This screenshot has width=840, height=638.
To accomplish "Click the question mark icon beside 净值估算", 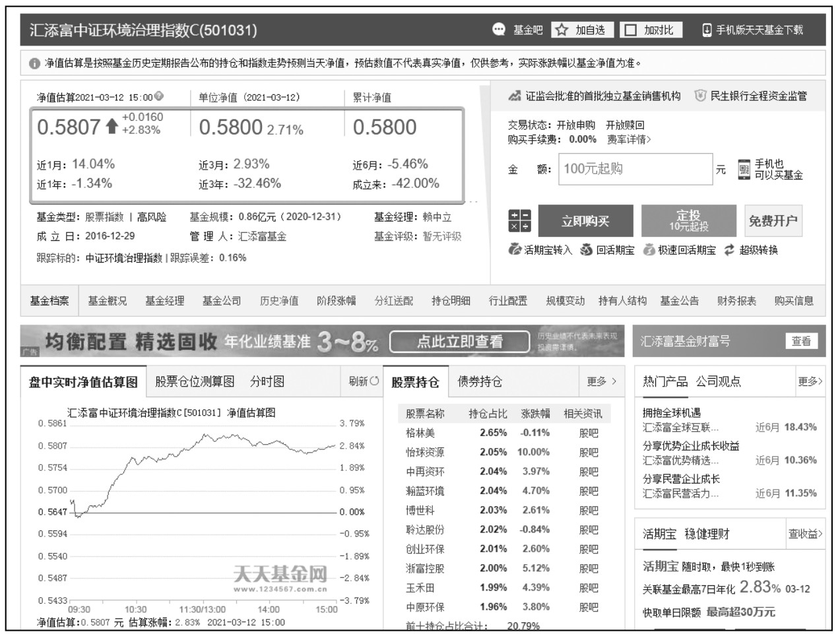I will click(159, 96).
